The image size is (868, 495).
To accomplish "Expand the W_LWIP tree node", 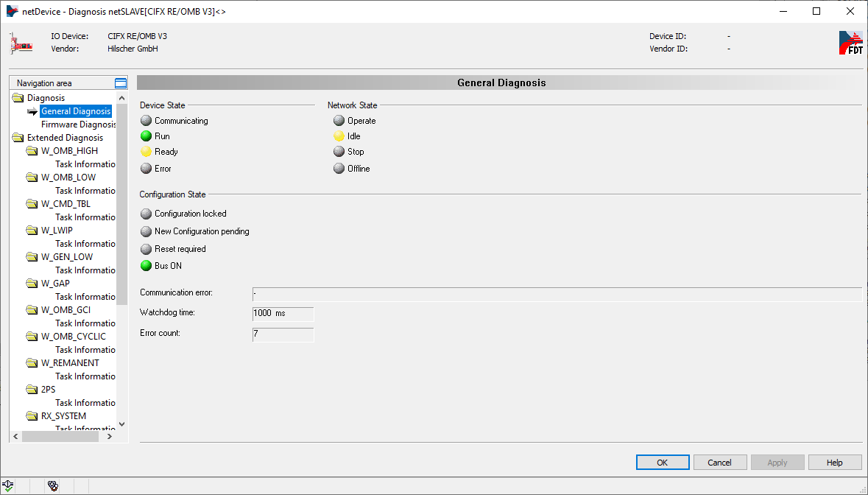I will [32, 231].
